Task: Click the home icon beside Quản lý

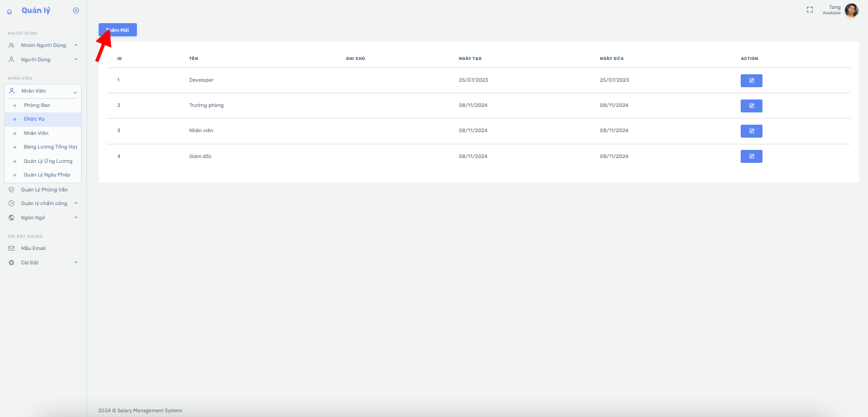Action: click(10, 11)
